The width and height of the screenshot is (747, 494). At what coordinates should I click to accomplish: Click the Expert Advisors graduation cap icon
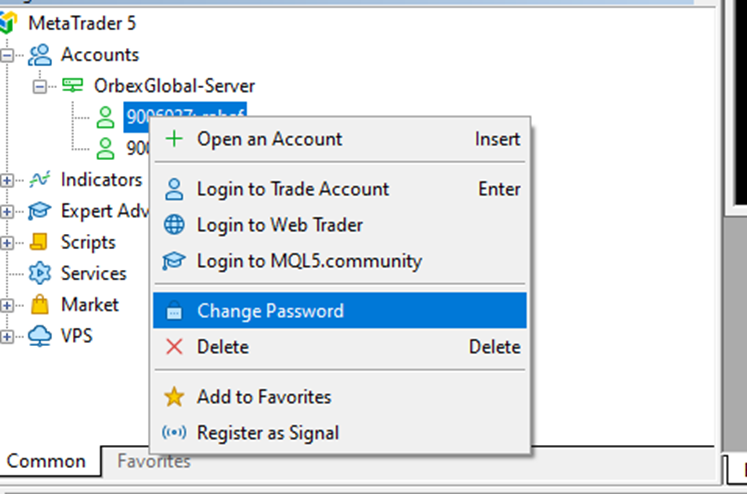pos(39,211)
